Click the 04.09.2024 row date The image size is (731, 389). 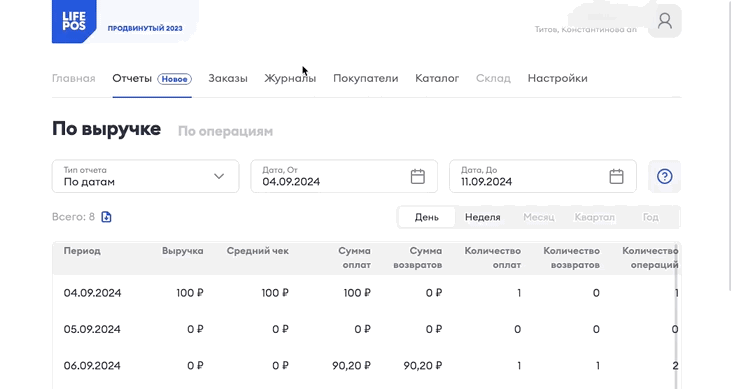click(x=92, y=293)
